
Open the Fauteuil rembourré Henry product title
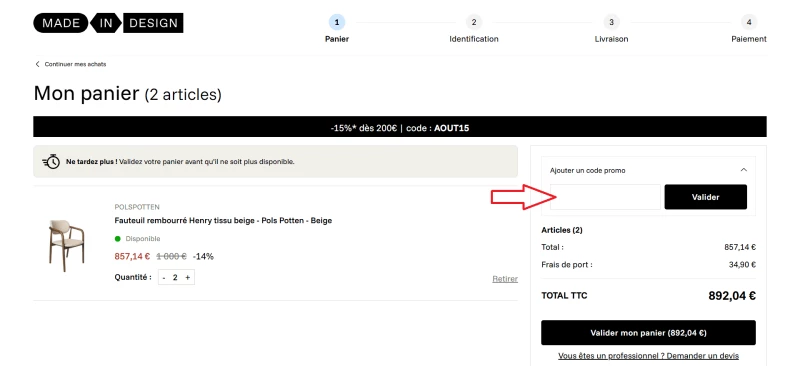click(223, 221)
